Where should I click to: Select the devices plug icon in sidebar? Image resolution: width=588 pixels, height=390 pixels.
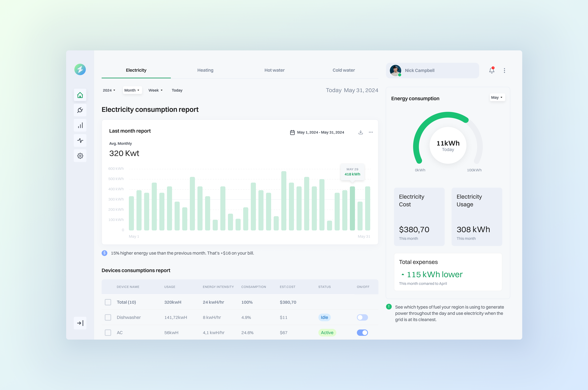pyautogui.click(x=80, y=110)
